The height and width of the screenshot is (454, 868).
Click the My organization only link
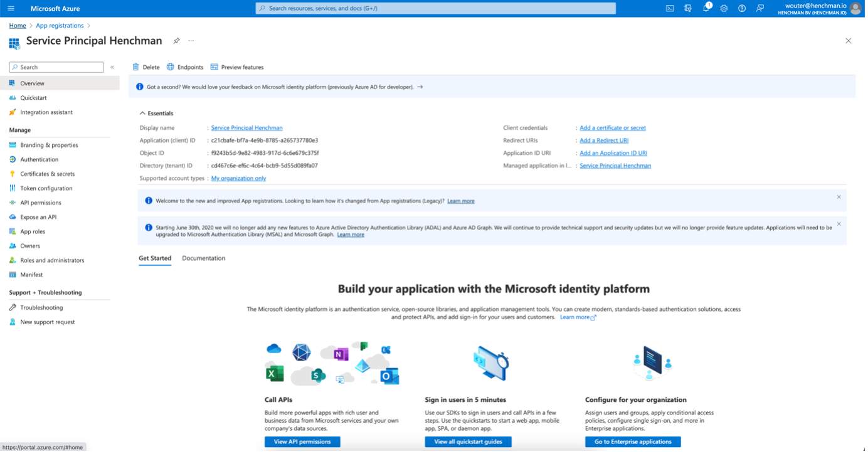pyautogui.click(x=240, y=179)
